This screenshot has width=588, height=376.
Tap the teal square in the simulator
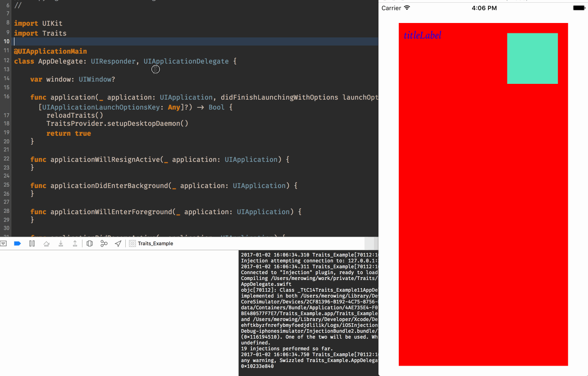(532, 58)
